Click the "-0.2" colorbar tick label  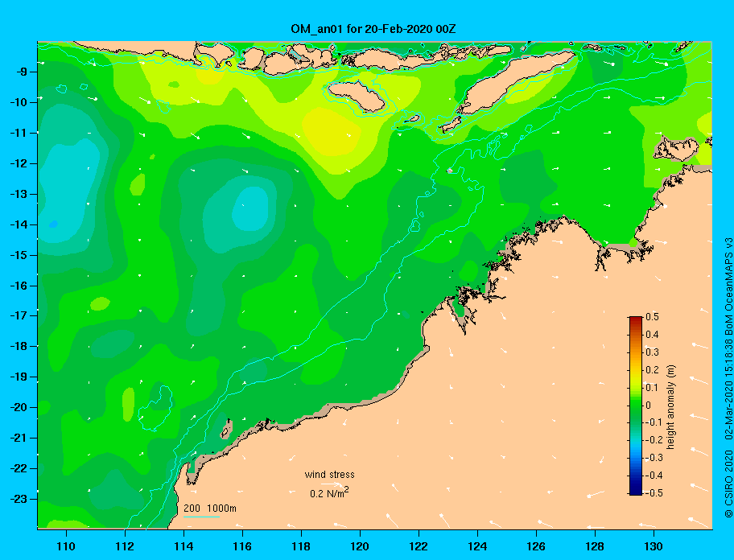pos(654,440)
